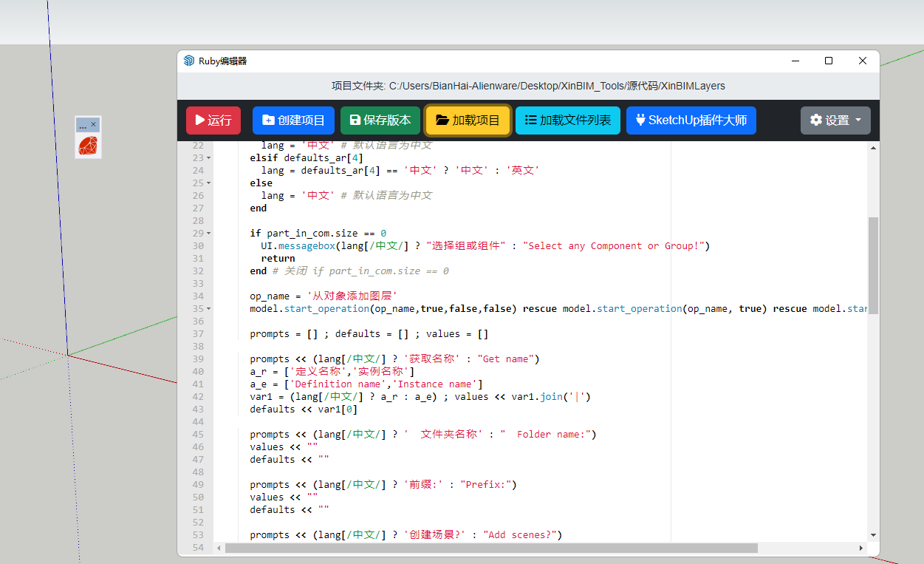Image resolution: width=924 pixels, height=564 pixels.
Task: Click the red Ruby gem toolbar icon
Action: (x=88, y=146)
